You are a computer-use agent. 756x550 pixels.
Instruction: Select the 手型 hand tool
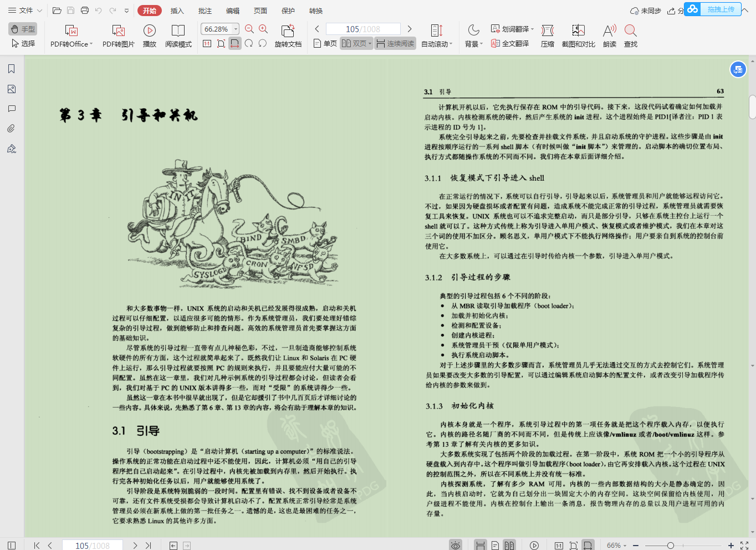pyautogui.click(x=23, y=29)
